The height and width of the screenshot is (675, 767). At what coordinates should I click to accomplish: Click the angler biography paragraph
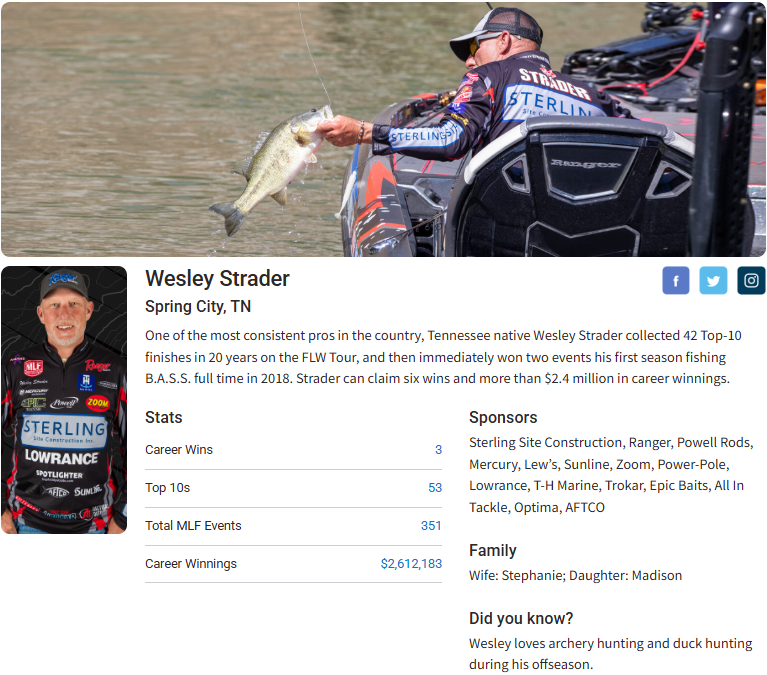pos(443,357)
